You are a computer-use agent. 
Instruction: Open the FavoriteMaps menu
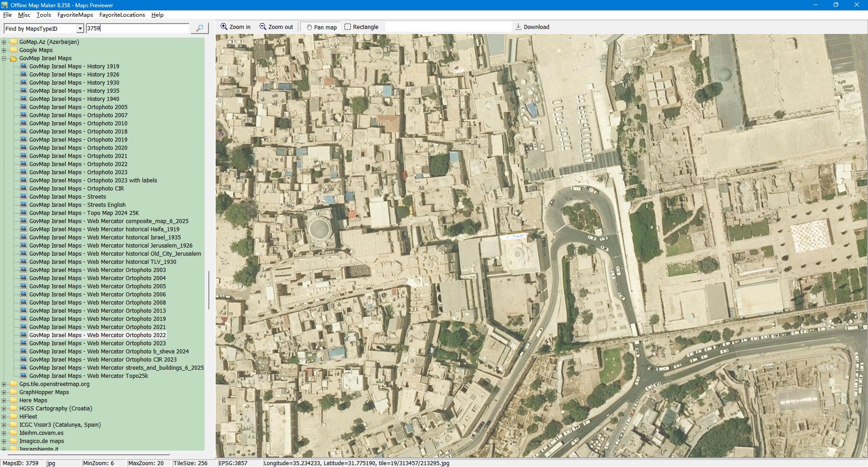tap(75, 15)
